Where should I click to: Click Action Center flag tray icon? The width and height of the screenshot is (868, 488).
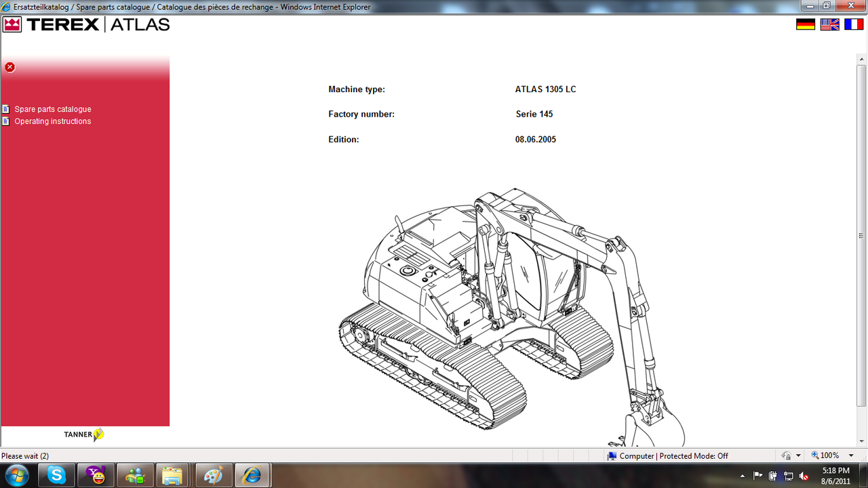pyautogui.click(x=758, y=476)
